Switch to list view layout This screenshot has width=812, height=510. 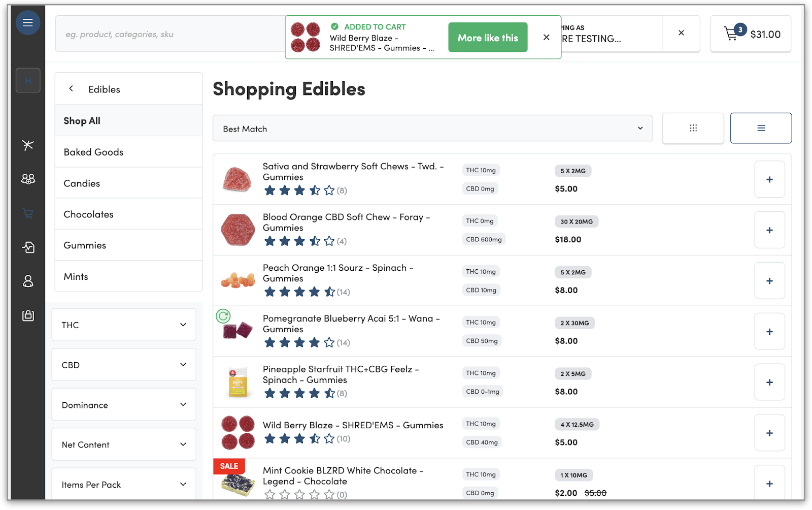760,129
